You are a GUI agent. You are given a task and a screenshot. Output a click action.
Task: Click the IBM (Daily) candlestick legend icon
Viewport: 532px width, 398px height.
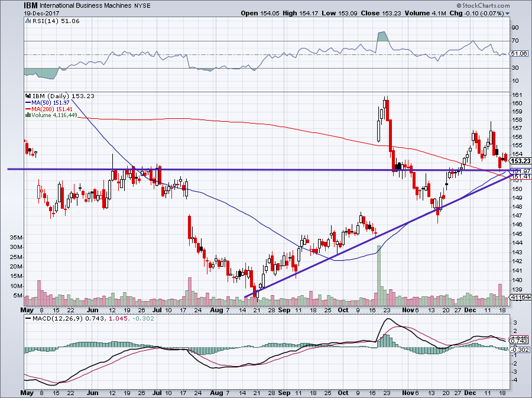pyautogui.click(x=28, y=96)
